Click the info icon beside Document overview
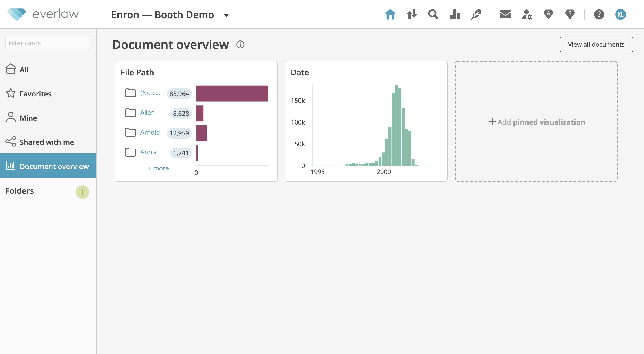The height and width of the screenshot is (354, 644). pos(240,45)
